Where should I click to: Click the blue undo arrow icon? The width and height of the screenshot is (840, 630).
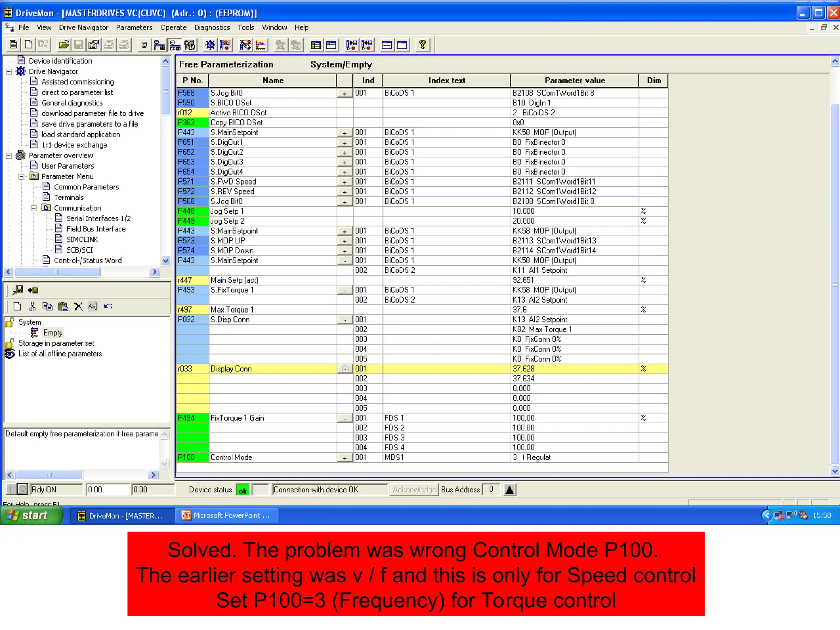tap(108, 306)
